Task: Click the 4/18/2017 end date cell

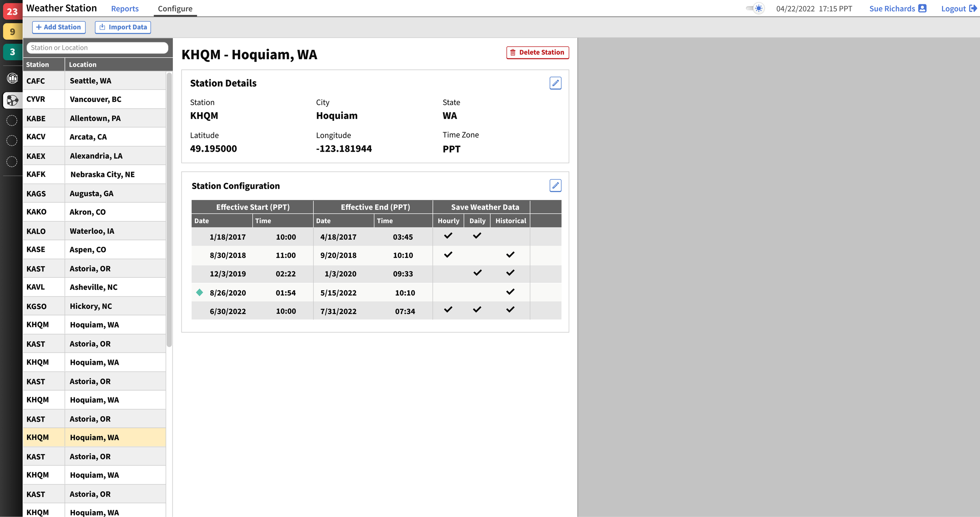Action: pos(338,237)
